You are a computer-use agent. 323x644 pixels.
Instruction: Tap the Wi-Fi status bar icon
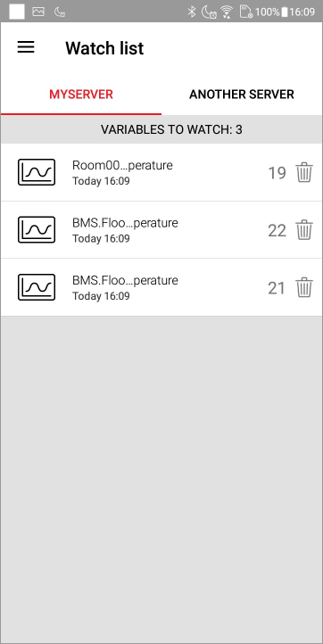(227, 12)
